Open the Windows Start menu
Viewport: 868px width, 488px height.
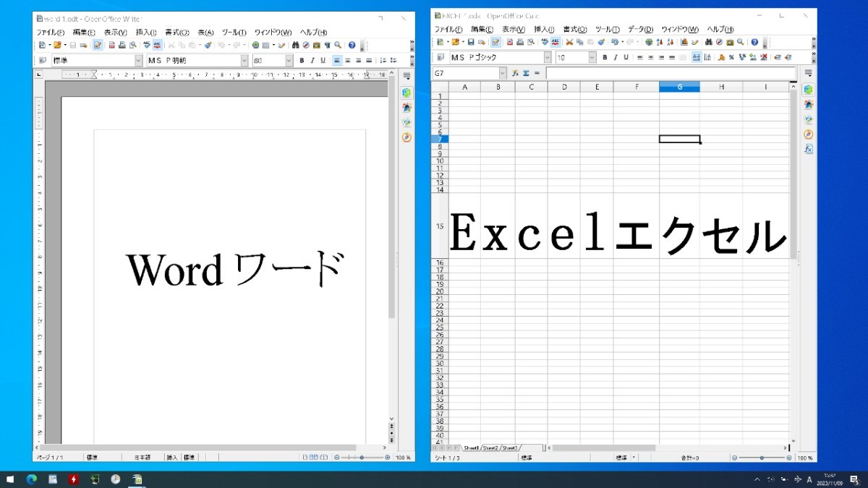[10, 479]
